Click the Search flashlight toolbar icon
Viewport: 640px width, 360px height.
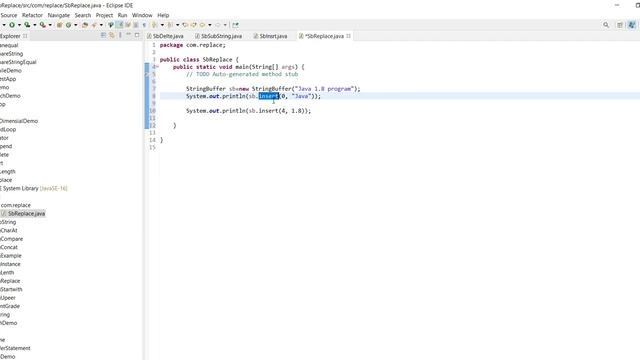pyautogui.click(x=94, y=25)
